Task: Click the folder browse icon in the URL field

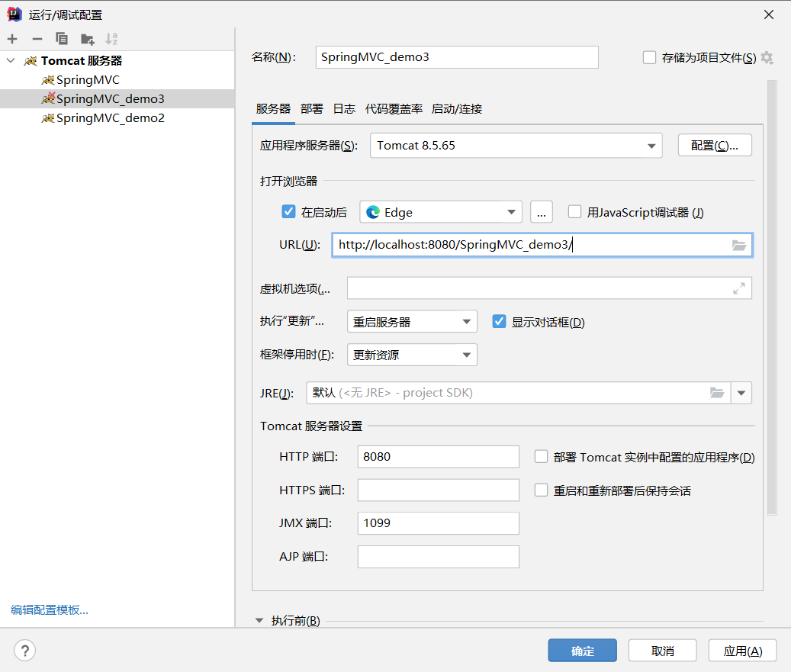Action: (738, 245)
